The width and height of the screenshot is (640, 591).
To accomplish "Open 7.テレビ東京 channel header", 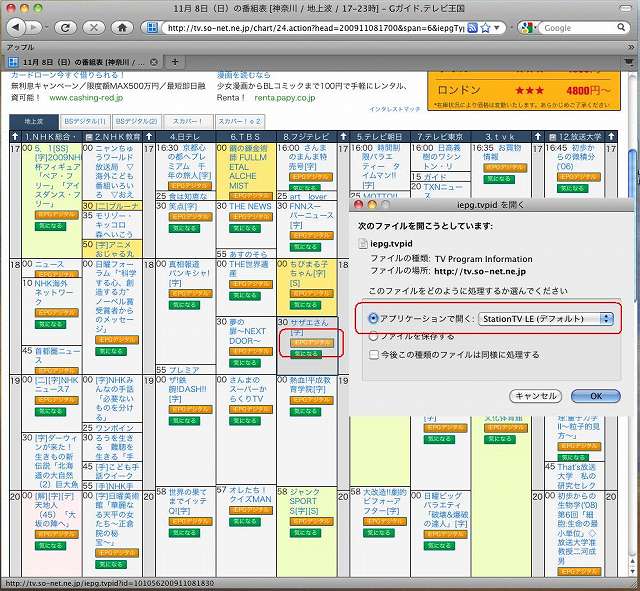I will coord(440,137).
